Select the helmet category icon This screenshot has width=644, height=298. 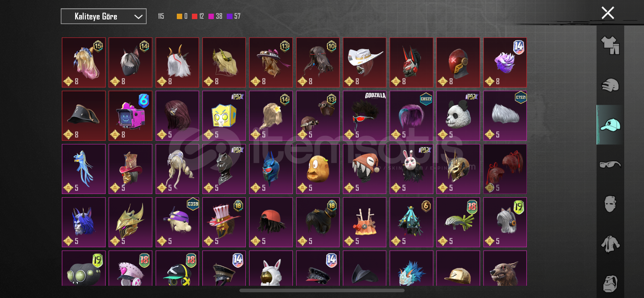[610, 85]
